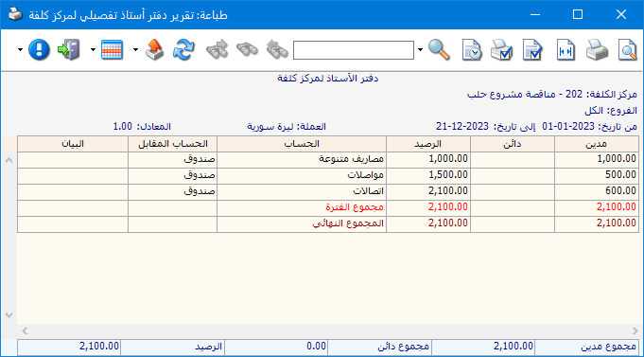Open print preview page-with-magnifier icon
The height and width of the screenshot is (357, 644).
(x=627, y=50)
